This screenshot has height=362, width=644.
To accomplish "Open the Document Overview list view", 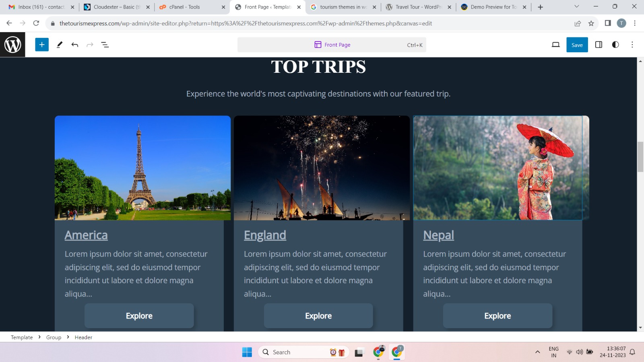I will click(x=105, y=45).
